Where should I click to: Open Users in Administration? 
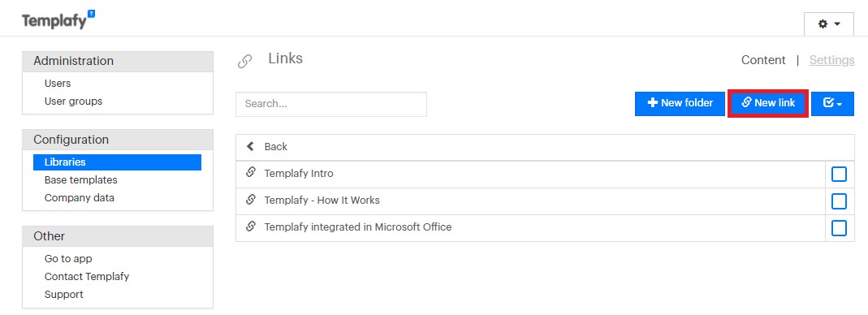click(x=58, y=84)
